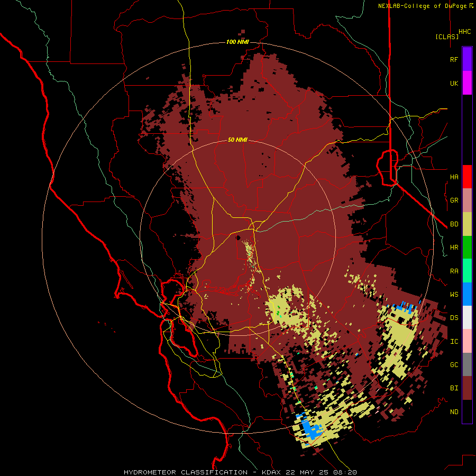Click the HR dark green legend swatch
The image size is (476, 476).
click(467, 248)
